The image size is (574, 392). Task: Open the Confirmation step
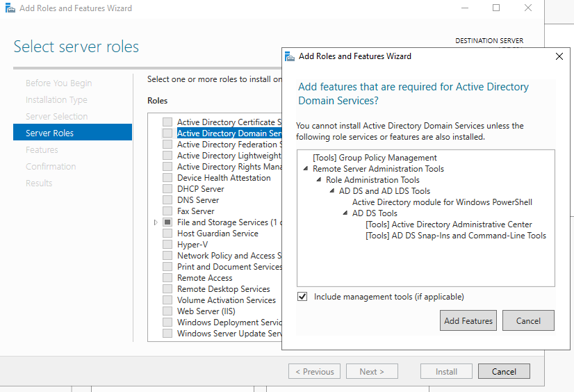[x=51, y=167]
